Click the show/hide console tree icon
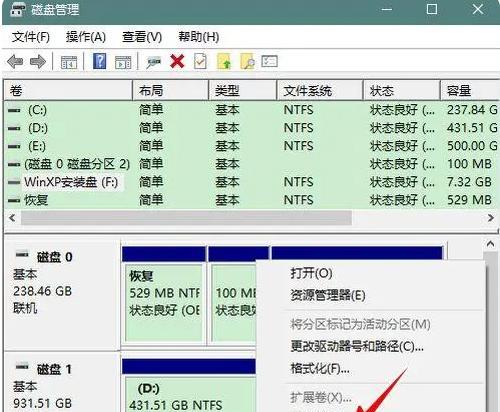The height and width of the screenshot is (412, 500). 69,62
